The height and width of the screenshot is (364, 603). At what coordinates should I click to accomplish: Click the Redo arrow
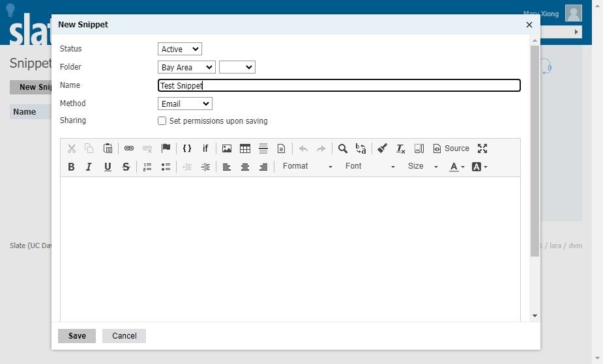[321, 148]
